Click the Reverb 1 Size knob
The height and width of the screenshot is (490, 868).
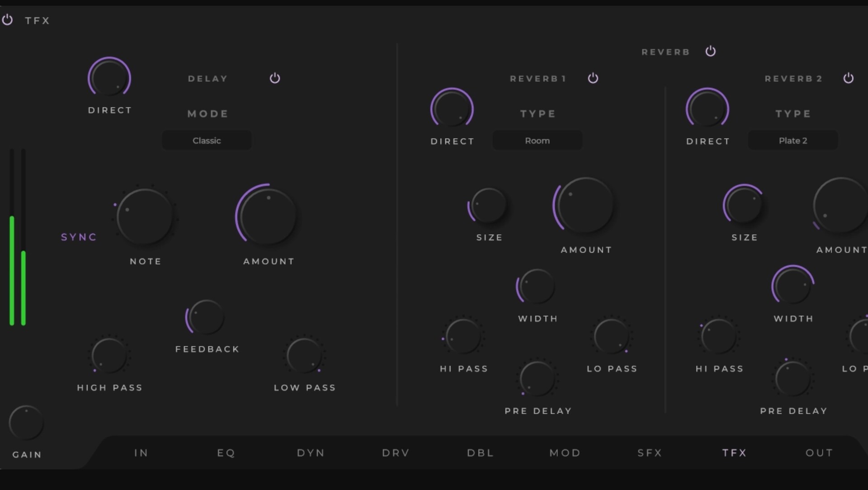tap(488, 206)
